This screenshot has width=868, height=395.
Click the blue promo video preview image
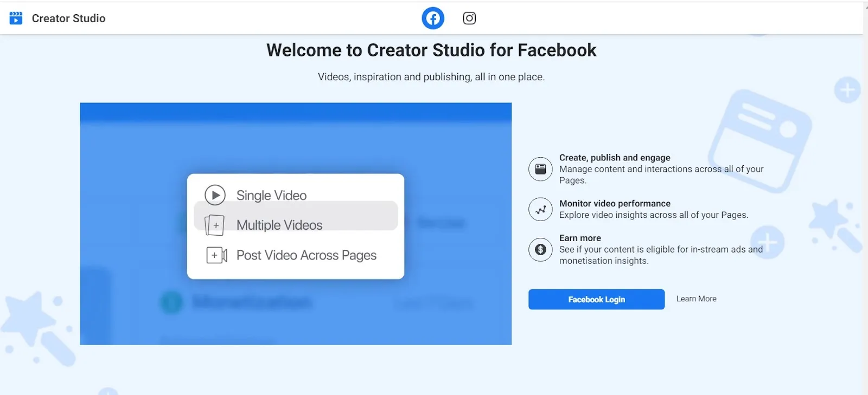[296, 224]
